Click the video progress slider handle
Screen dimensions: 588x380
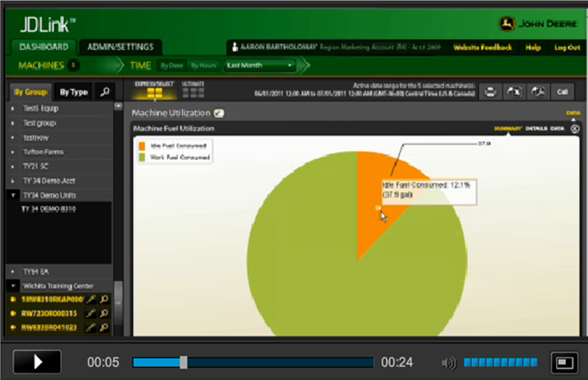tap(183, 362)
